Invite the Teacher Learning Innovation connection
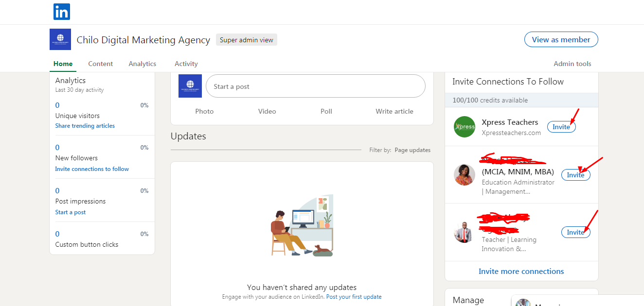This screenshot has width=644, height=306. click(576, 232)
